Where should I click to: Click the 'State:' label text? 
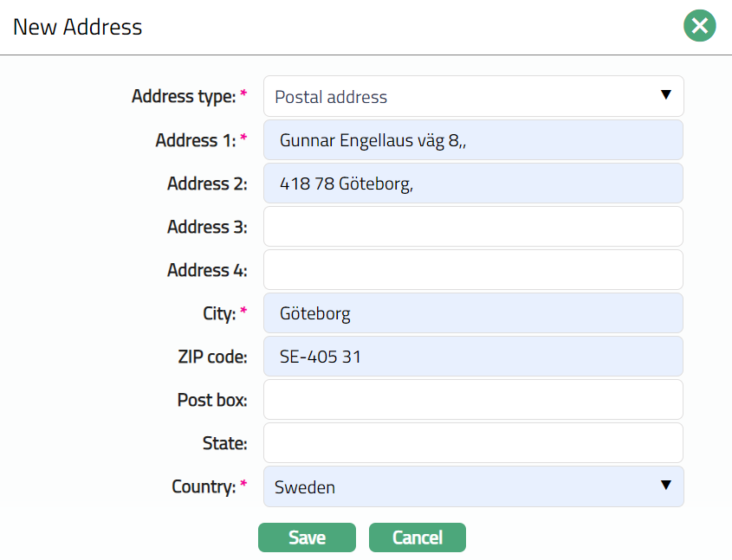coord(224,443)
